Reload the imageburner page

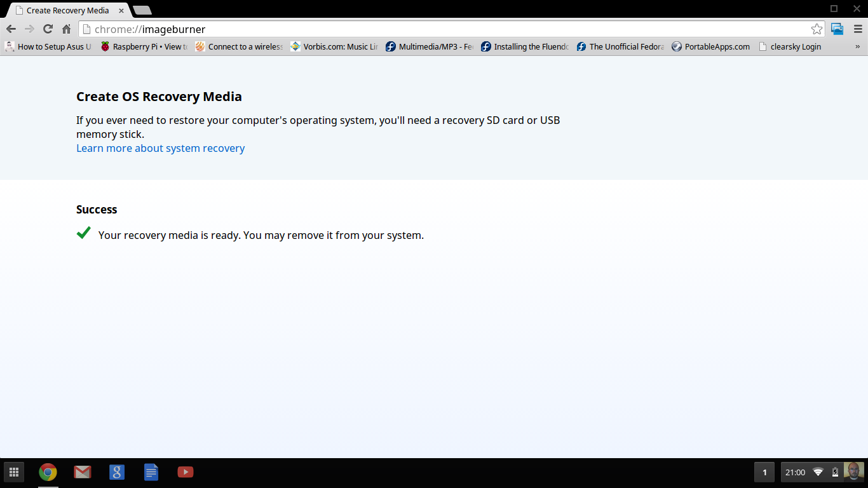point(48,29)
